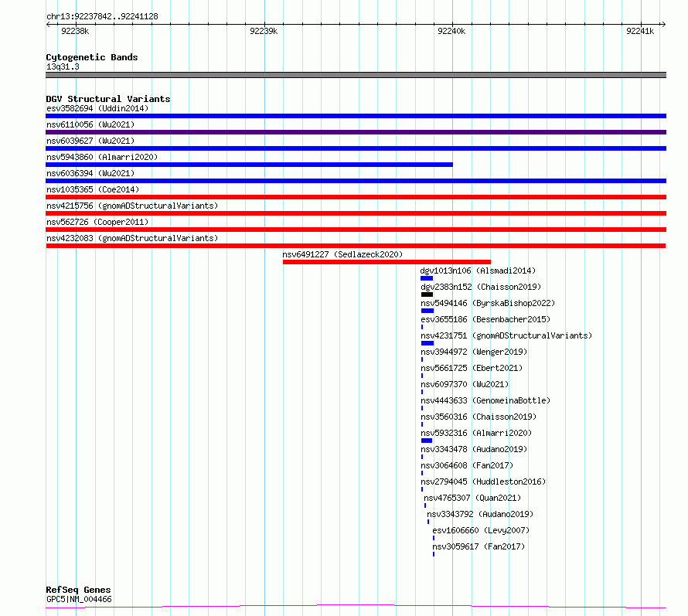Click the 92240k ruler tick label
The height and width of the screenshot is (616, 688).
(451, 31)
